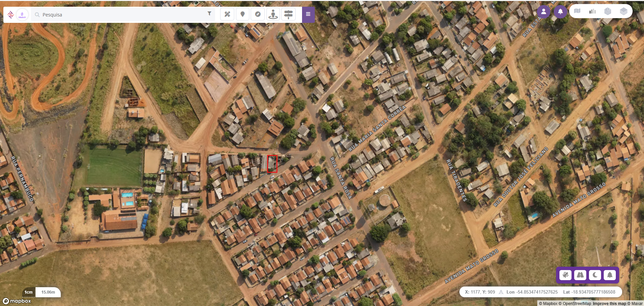
Task: Enable night mode moon toggle
Action: (595, 275)
